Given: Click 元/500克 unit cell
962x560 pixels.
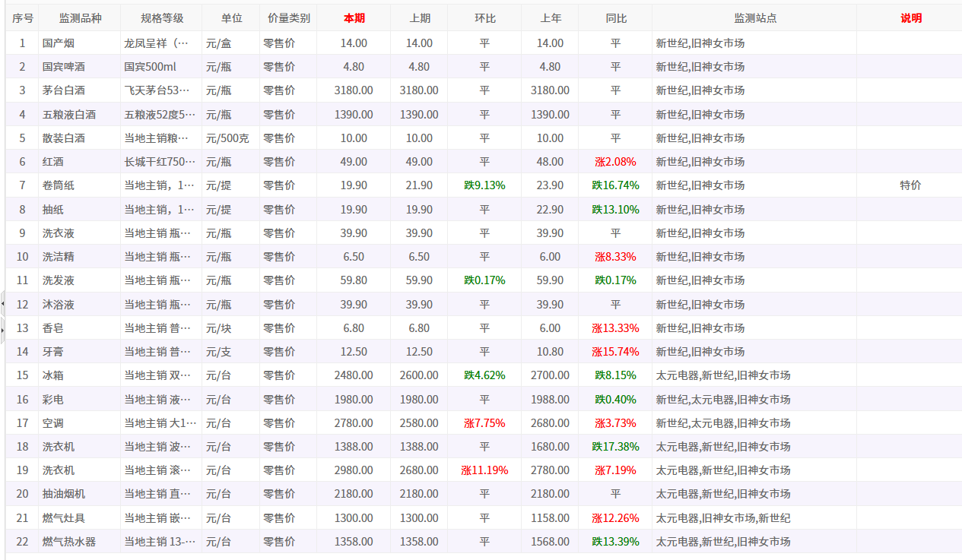Looking at the screenshot, I should 231,138.
